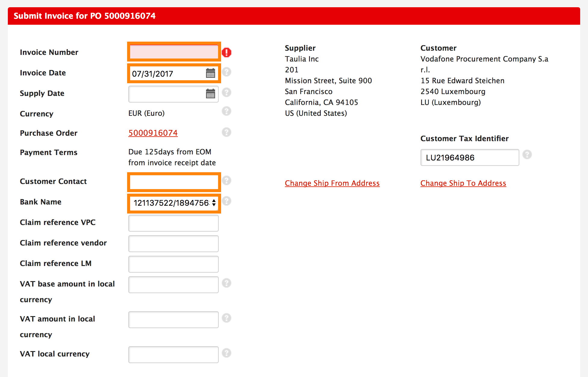Open the Invoice Date calendar picker
This screenshot has width=588, height=377.
click(x=210, y=73)
